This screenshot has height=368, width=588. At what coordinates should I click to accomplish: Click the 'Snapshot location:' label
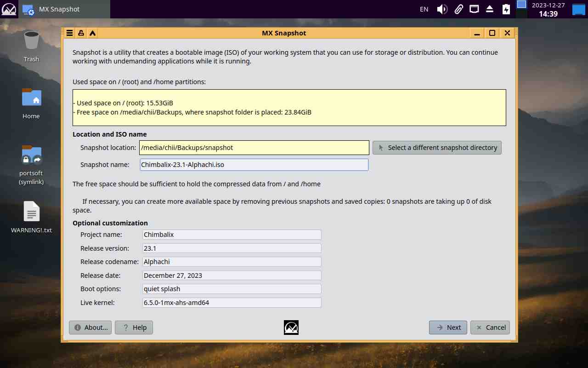(x=108, y=148)
